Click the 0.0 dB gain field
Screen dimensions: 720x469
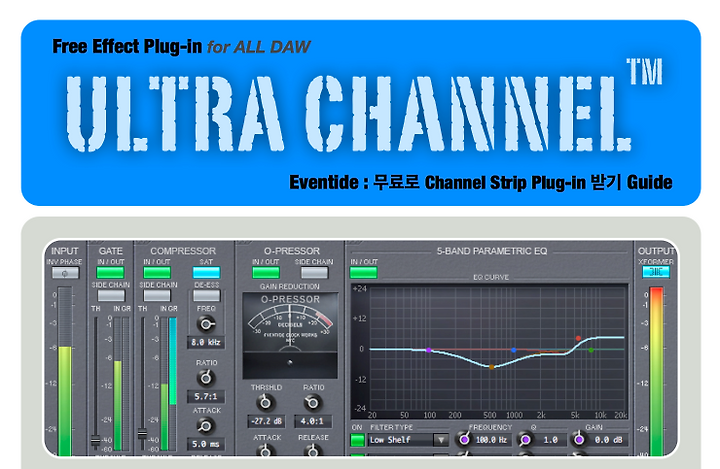tap(608, 440)
